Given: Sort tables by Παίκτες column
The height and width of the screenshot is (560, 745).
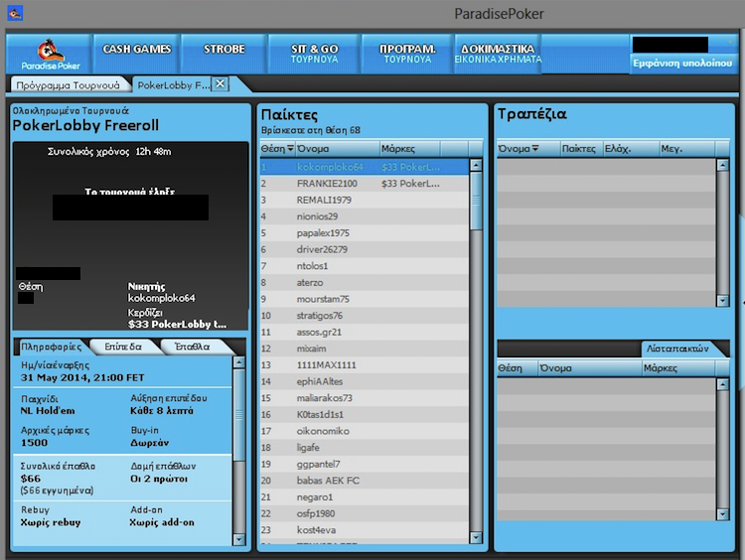Looking at the screenshot, I should tap(582, 149).
